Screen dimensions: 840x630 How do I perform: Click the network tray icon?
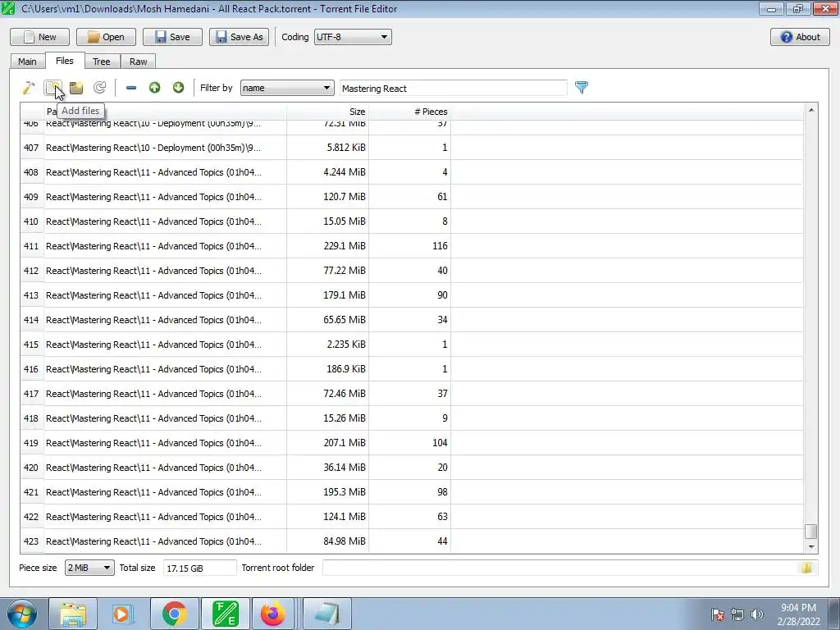[737, 614]
